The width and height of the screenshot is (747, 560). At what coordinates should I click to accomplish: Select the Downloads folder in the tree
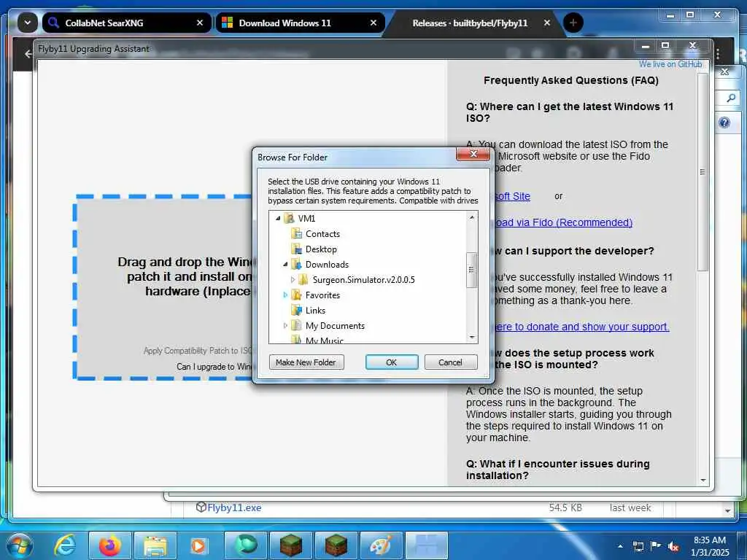[x=327, y=264]
